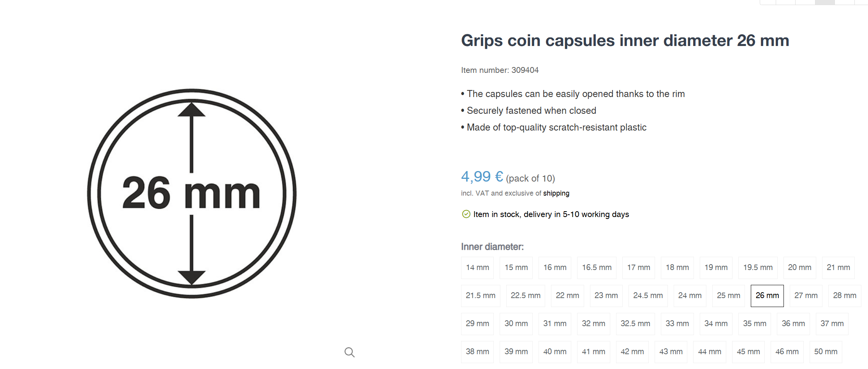Click the selected 26 mm option
This screenshot has height=369, width=868.
tap(767, 296)
